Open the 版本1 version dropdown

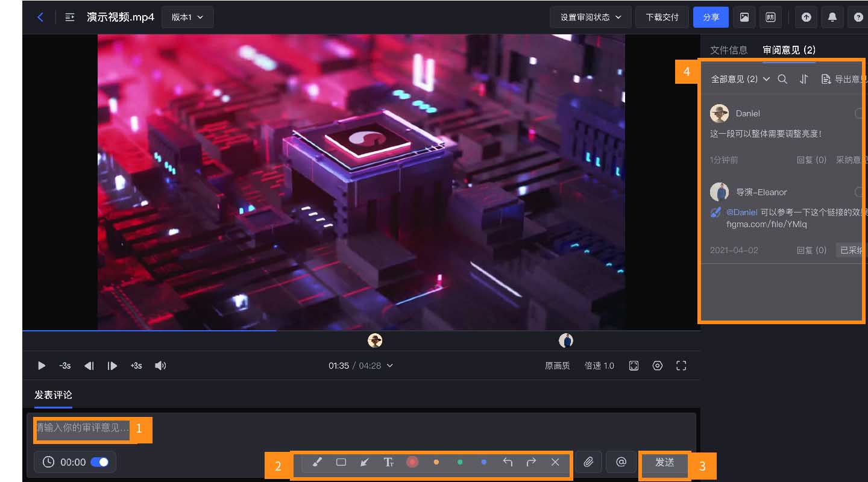(187, 17)
